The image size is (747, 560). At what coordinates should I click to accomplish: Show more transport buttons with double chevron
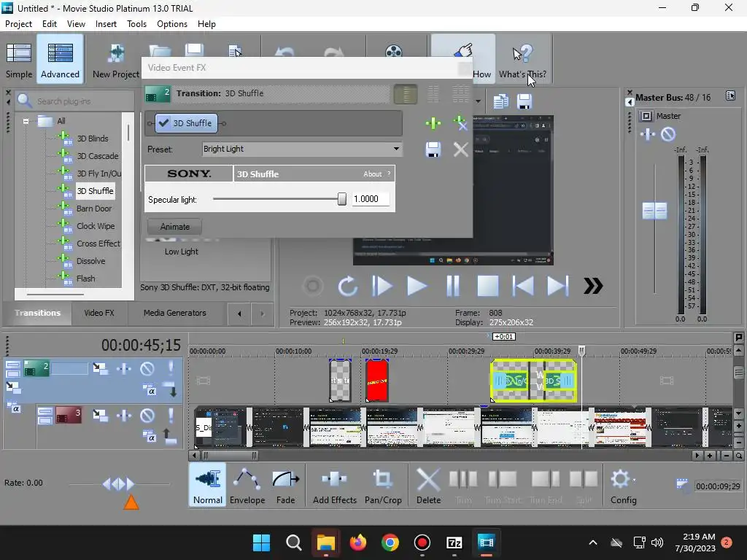click(x=593, y=286)
